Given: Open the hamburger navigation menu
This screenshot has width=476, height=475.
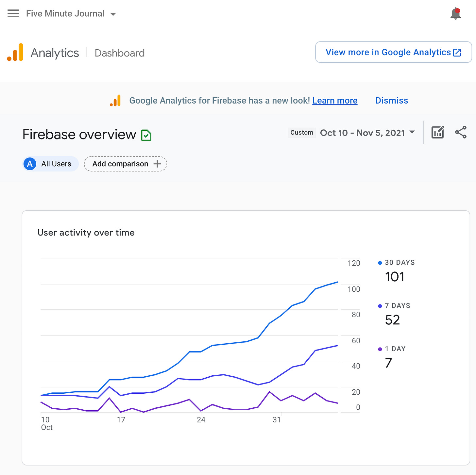Looking at the screenshot, I should tap(13, 13).
